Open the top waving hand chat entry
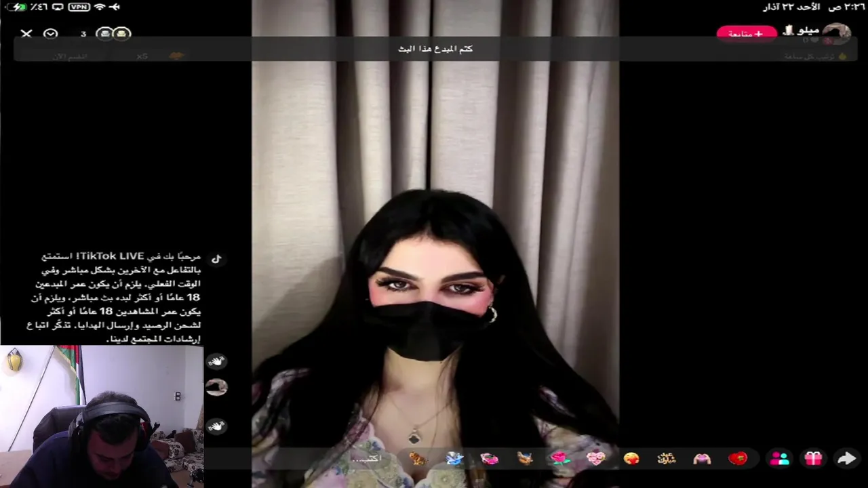This screenshot has width=868, height=488. coord(216,361)
